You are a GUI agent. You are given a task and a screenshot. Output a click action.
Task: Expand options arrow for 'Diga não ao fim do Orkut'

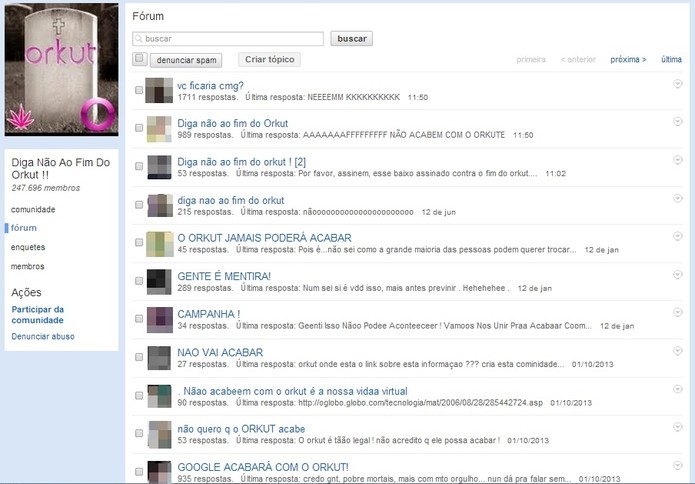tap(678, 121)
